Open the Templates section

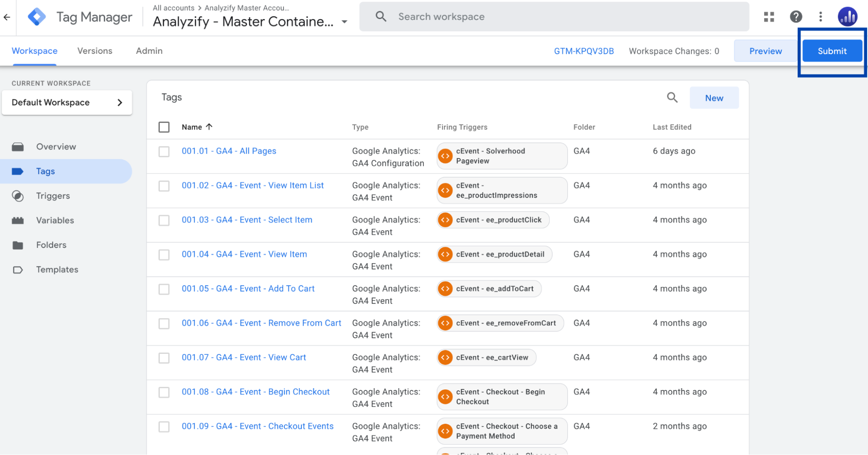pyautogui.click(x=57, y=269)
